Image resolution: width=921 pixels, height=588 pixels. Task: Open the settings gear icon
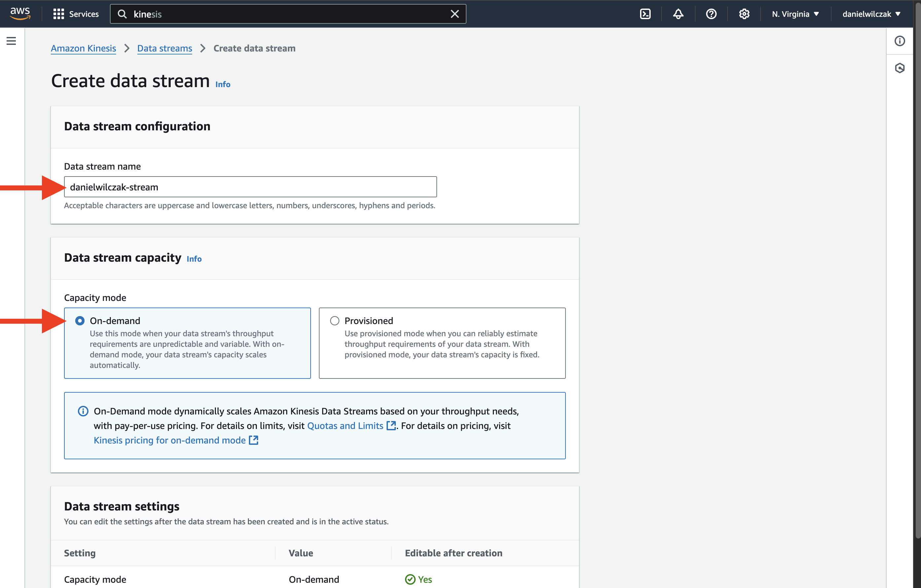(x=744, y=14)
